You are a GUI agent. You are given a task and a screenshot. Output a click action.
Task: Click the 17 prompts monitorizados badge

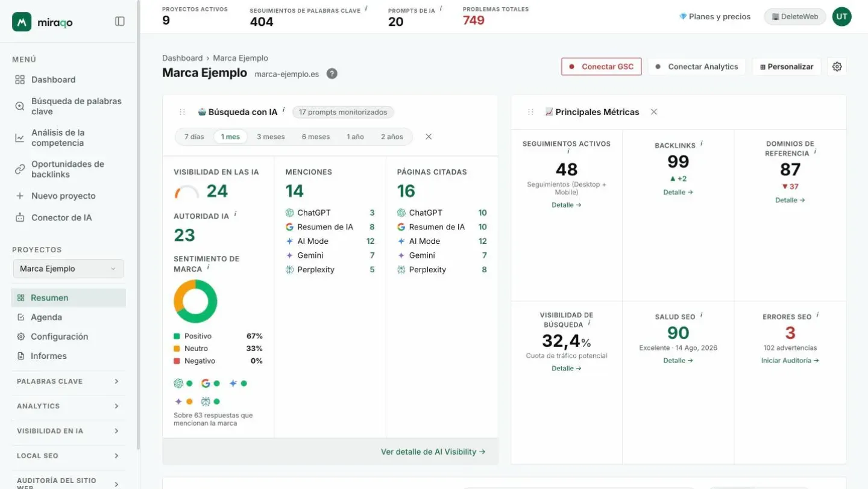(x=344, y=112)
